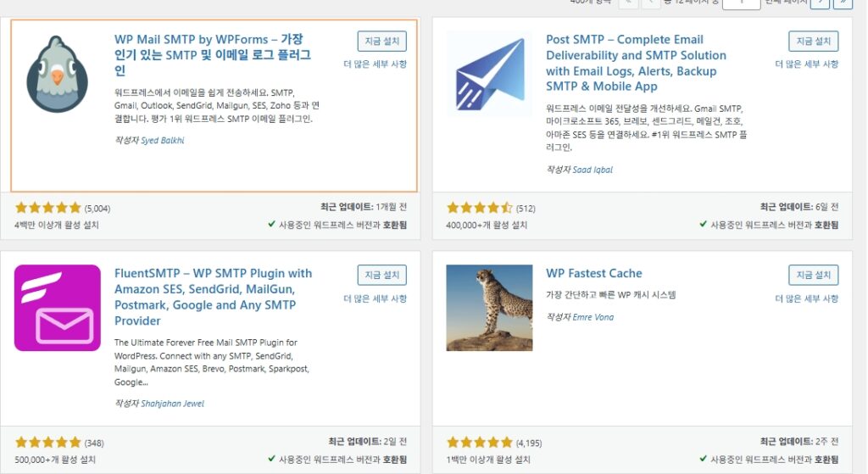
Task: Install WP Fastest Cache with 지금 설치
Action: tap(813, 275)
